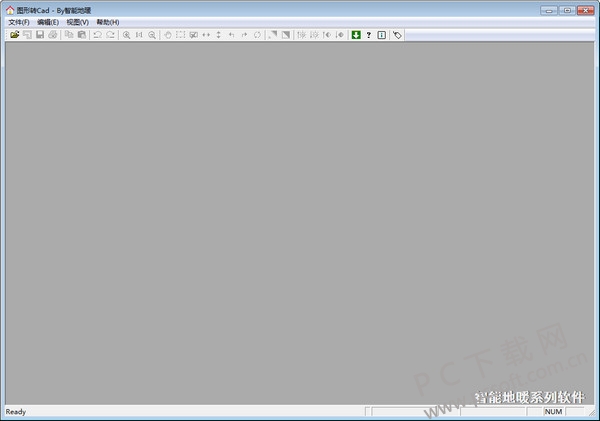Viewport: 600px width, 421px height.
Task: Maximize the 图形转Cad window
Action: click(567, 10)
